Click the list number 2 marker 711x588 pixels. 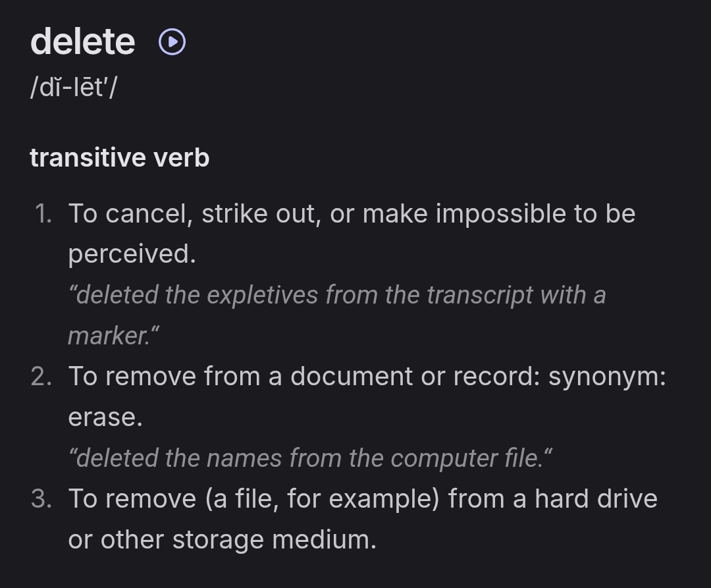click(x=42, y=377)
